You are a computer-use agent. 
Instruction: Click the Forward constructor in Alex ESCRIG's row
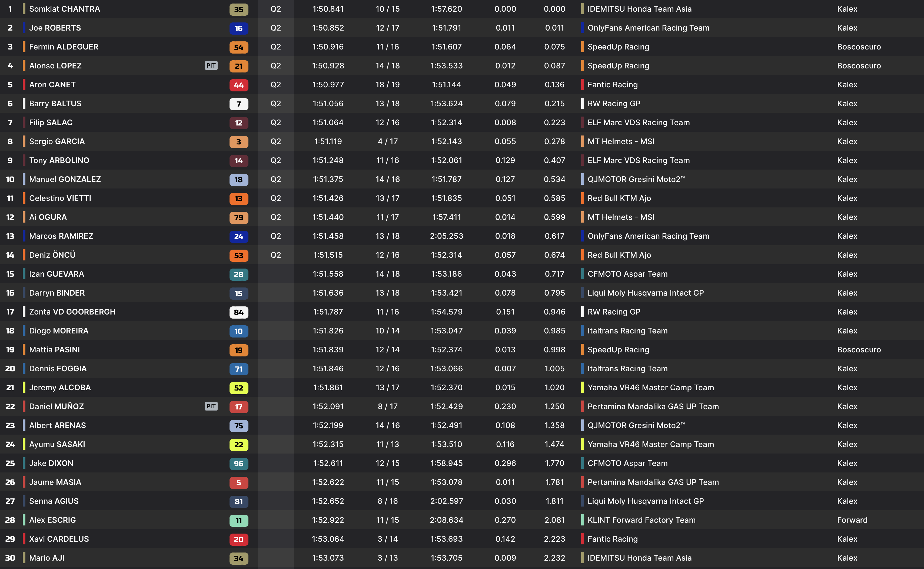[852, 520]
